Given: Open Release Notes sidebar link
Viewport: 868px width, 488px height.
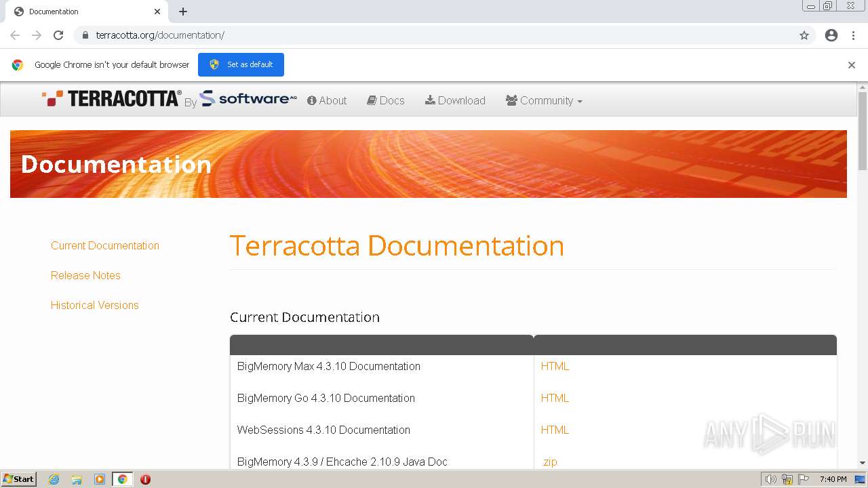Looking at the screenshot, I should click(x=85, y=275).
